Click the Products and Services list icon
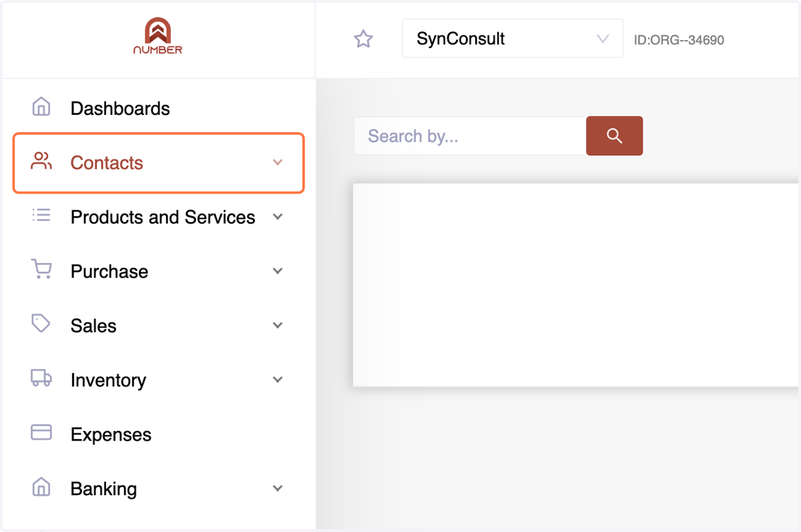The height and width of the screenshot is (532, 801). pyautogui.click(x=41, y=215)
